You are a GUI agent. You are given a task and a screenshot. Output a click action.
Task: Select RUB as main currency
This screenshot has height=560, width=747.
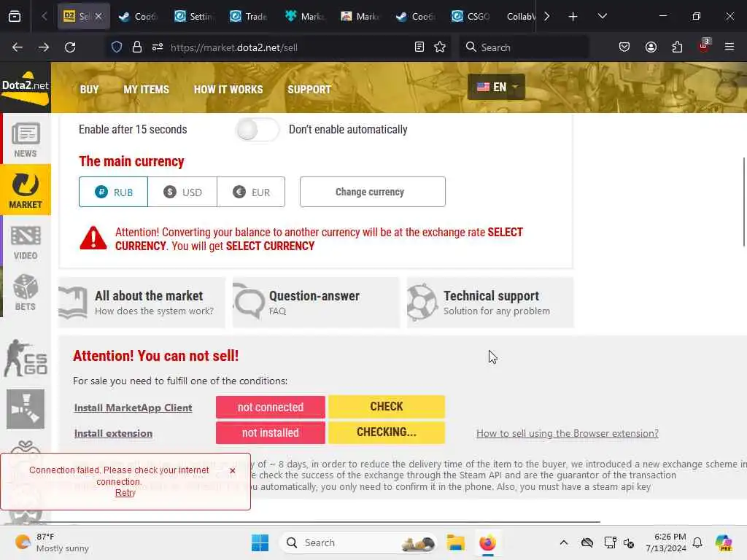113,192
